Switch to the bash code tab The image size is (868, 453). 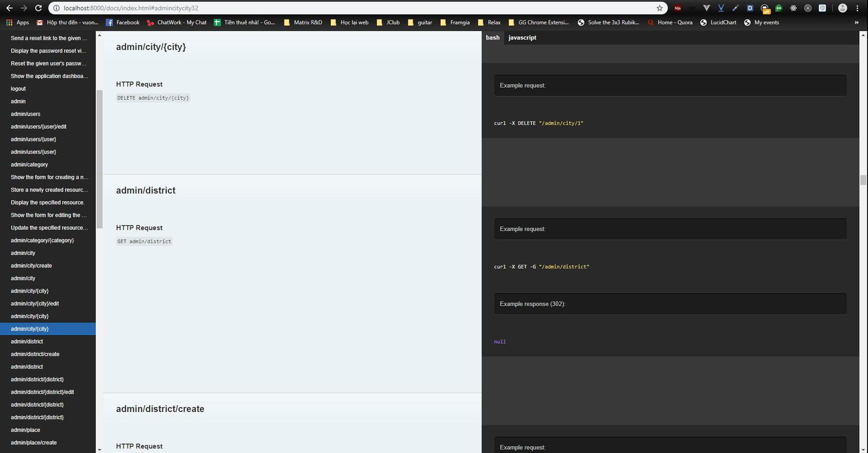[x=493, y=38]
